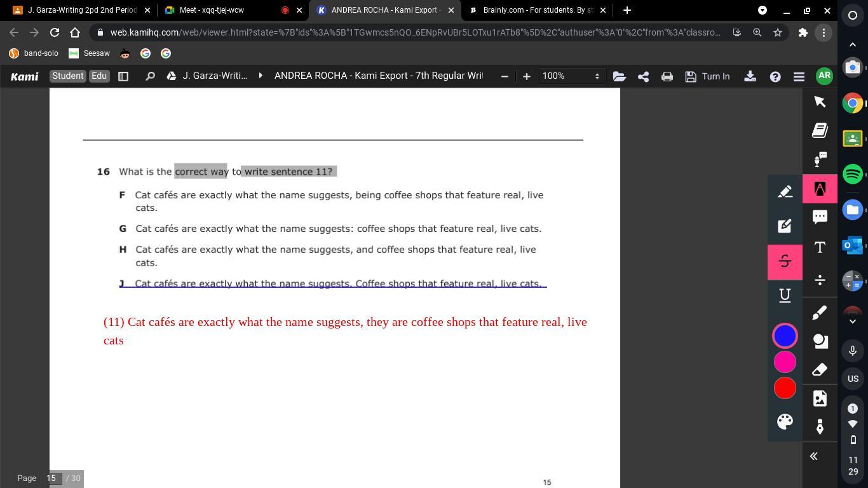Click the Edu badge
Viewport: 868px width, 488px height.
(x=99, y=76)
